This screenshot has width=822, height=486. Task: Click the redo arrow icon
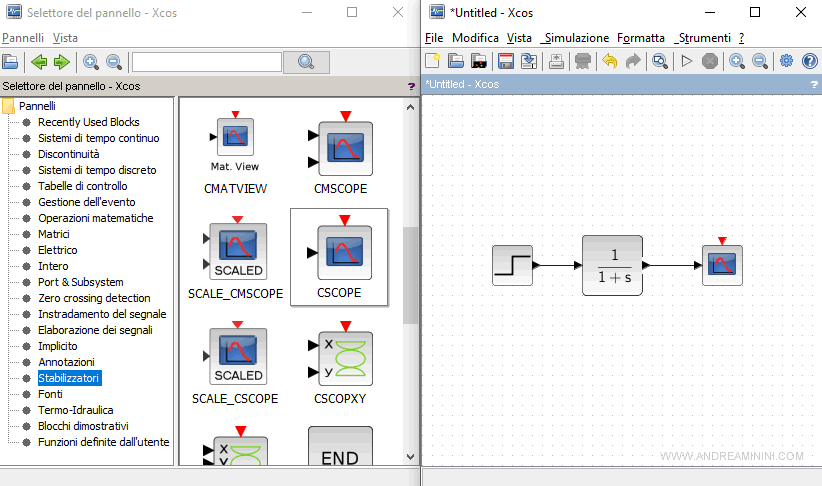tap(633, 61)
